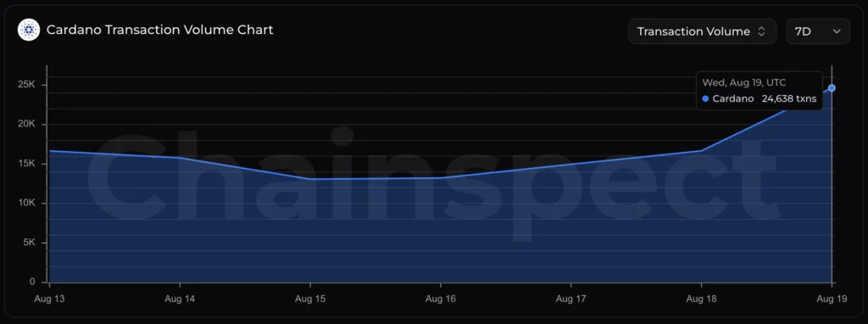Viewport: 868px width, 324px height.
Task: Click the Aug 15 x-axis label
Action: (x=310, y=299)
